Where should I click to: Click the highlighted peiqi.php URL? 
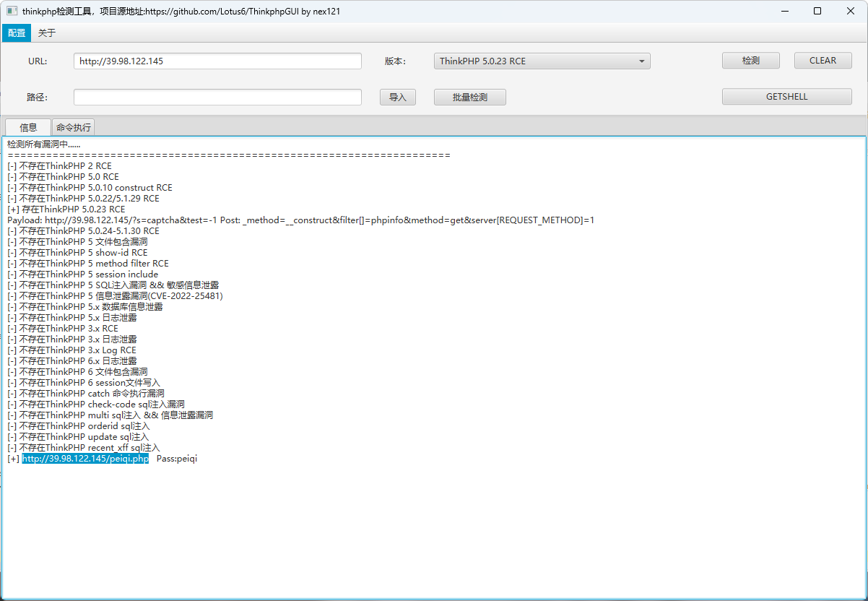click(x=85, y=459)
